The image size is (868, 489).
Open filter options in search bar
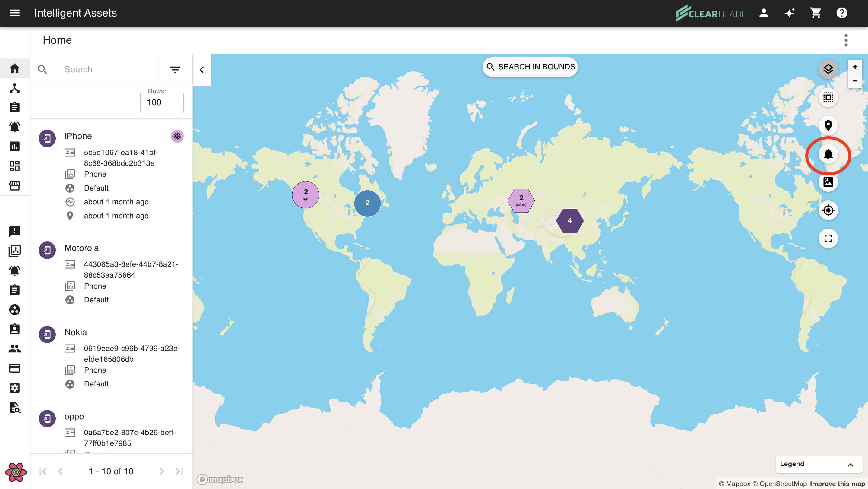pos(175,70)
